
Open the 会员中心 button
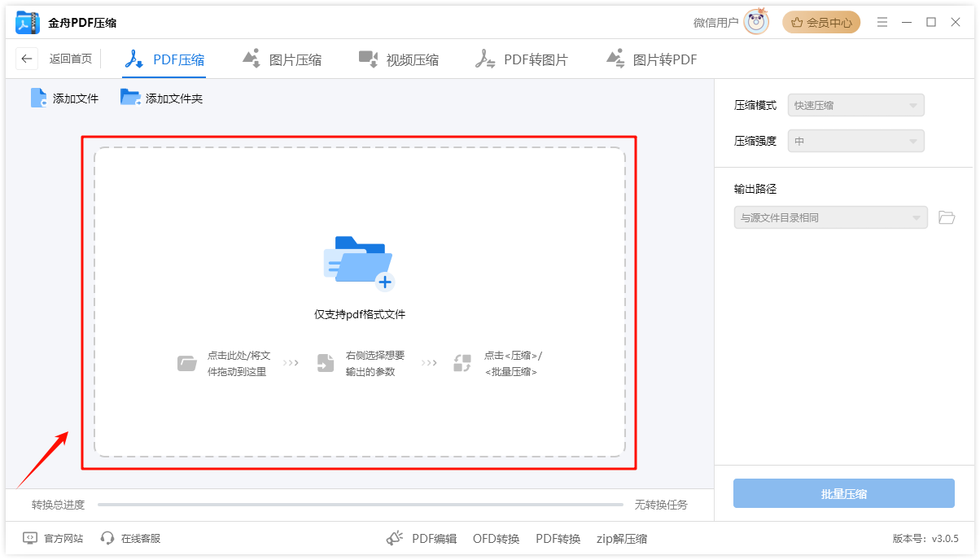tap(821, 23)
